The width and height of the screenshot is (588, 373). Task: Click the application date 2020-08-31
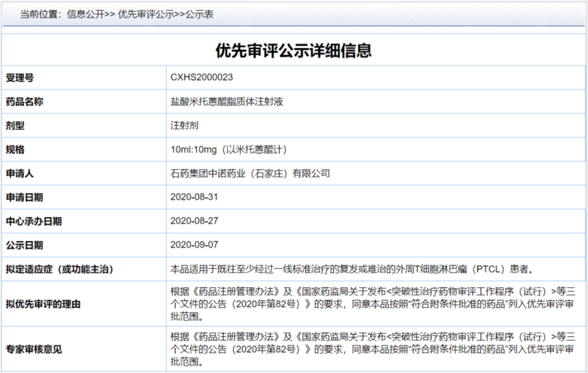click(x=194, y=197)
